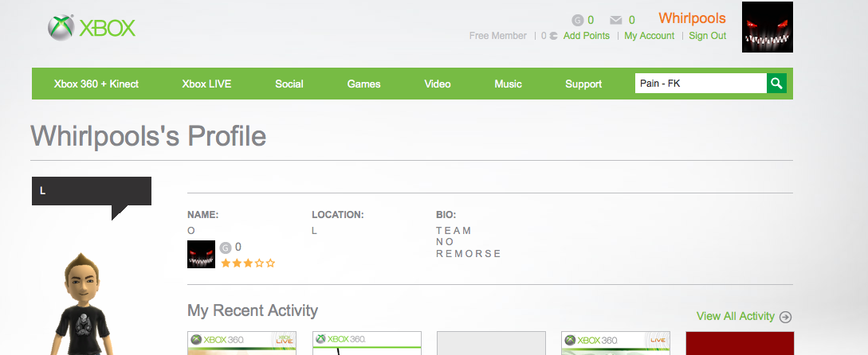Click the My Recent Activity heading

[253, 310]
